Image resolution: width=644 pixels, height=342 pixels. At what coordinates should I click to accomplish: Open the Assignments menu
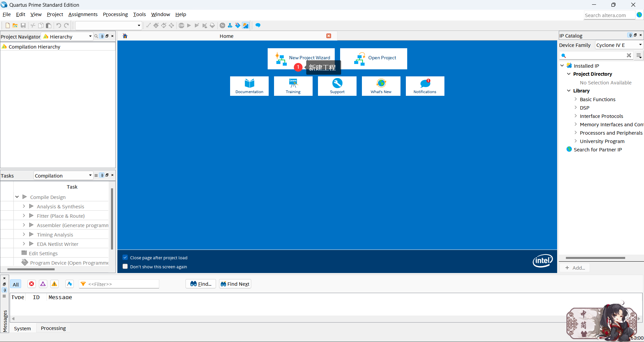83,14
